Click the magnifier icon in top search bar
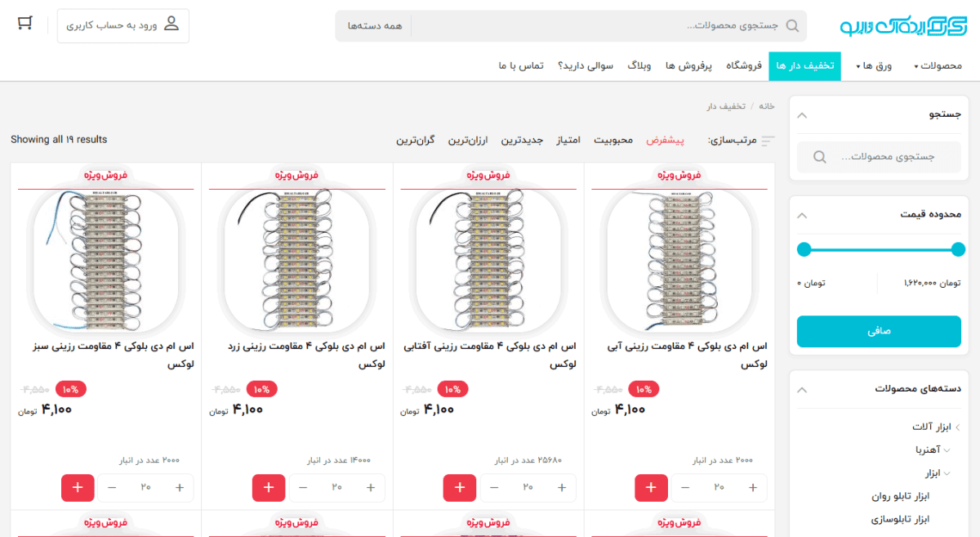980x537 pixels. coord(791,25)
